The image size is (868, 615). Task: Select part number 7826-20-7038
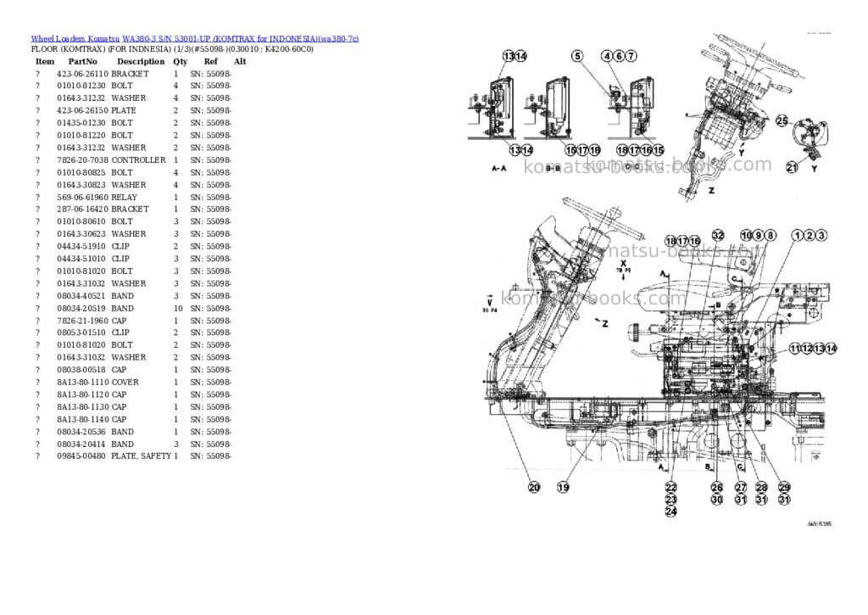(82, 160)
